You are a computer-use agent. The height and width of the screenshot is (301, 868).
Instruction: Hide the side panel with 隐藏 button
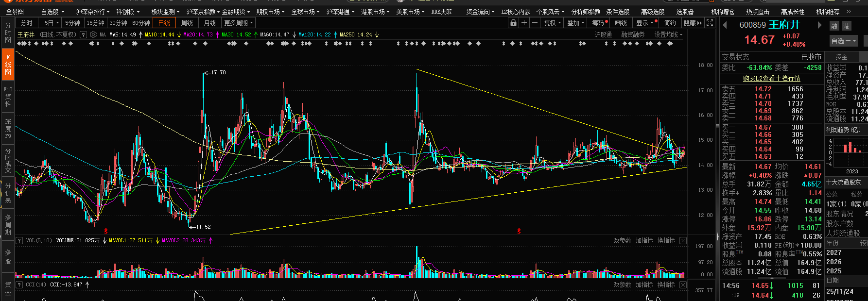pos(693,23)
